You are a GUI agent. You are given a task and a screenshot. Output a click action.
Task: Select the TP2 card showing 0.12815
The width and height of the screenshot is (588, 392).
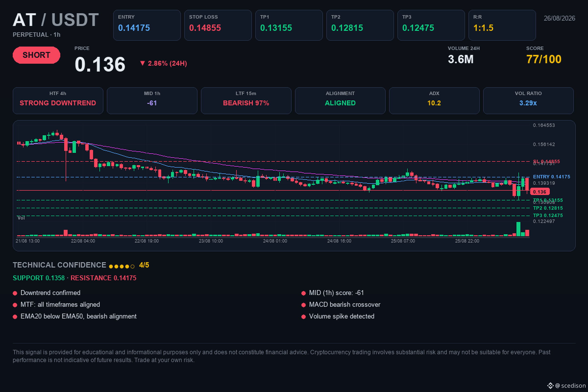[360, 25]
